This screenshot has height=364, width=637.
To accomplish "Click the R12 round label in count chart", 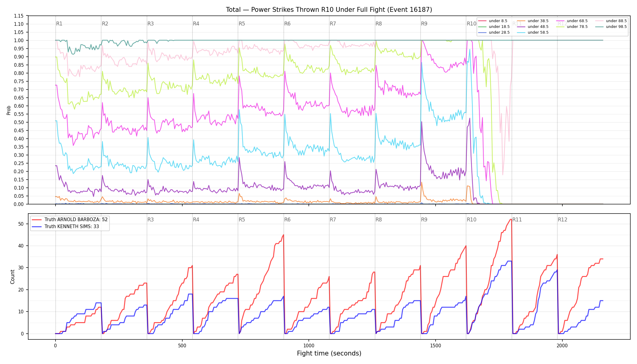I will 562,220.
